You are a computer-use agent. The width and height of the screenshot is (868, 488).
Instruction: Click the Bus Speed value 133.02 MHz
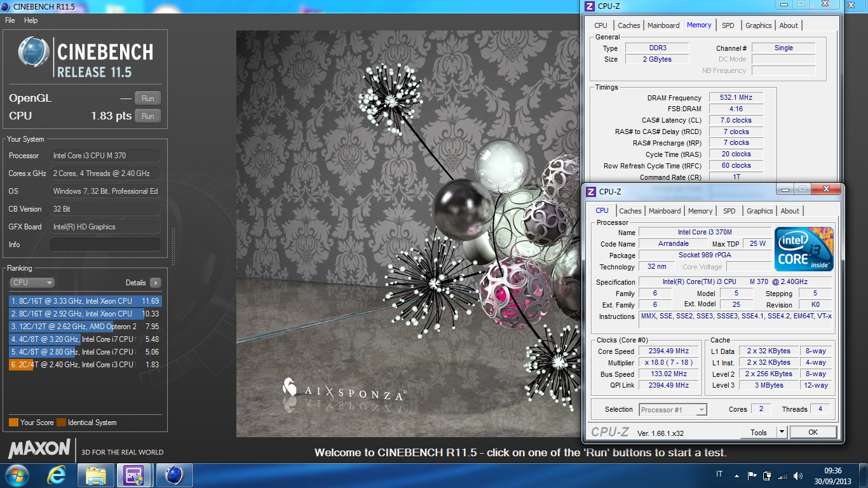668,374
